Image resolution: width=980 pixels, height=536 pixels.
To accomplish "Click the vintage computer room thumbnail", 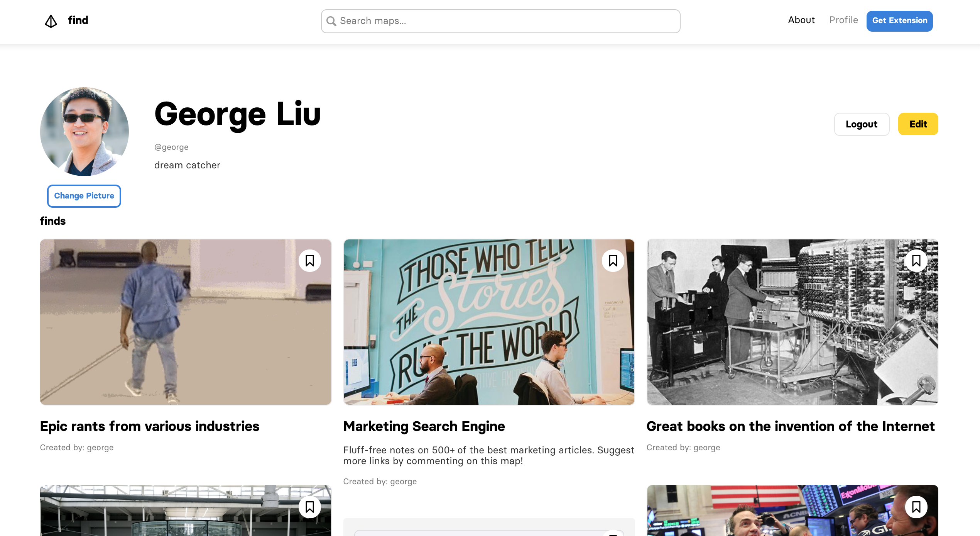I will (792, 322).
